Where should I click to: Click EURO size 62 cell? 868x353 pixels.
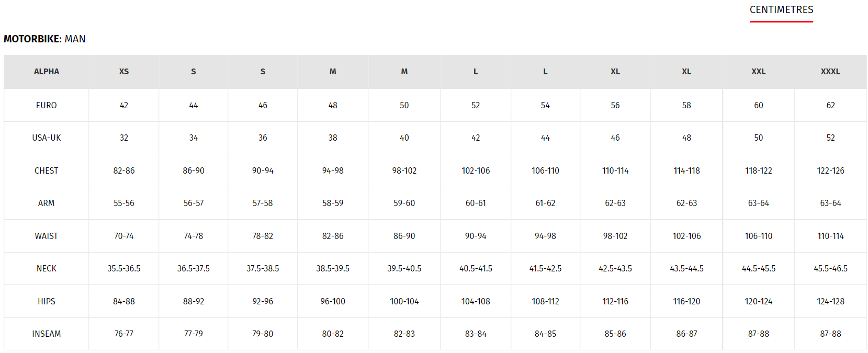(x=830, y=105)
